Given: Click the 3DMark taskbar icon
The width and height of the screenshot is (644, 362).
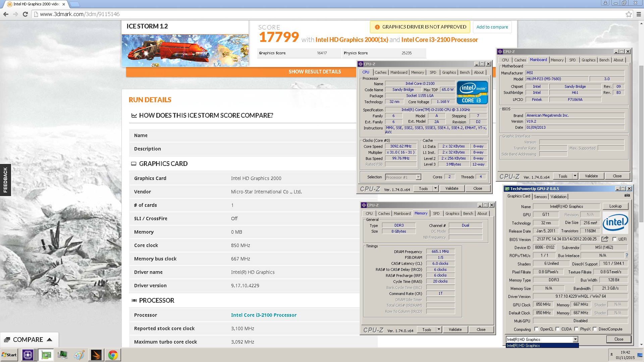Looking at the screenshot, I should 96,355.
